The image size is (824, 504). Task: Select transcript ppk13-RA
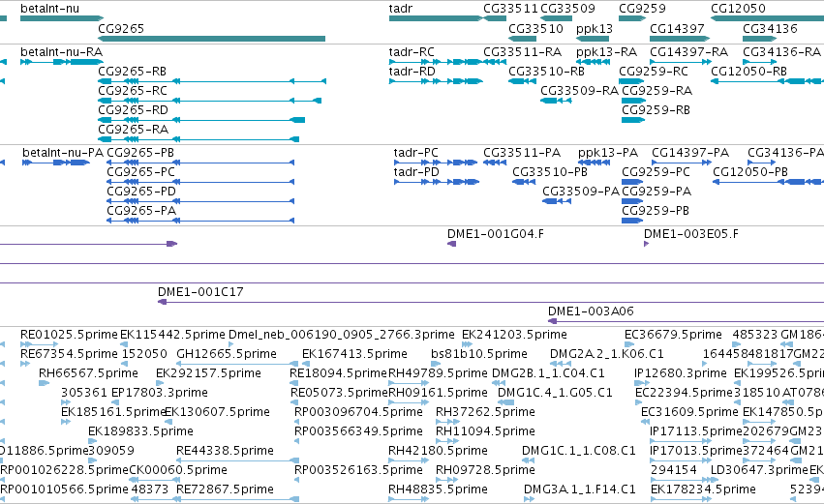click(x=593, y=62)
